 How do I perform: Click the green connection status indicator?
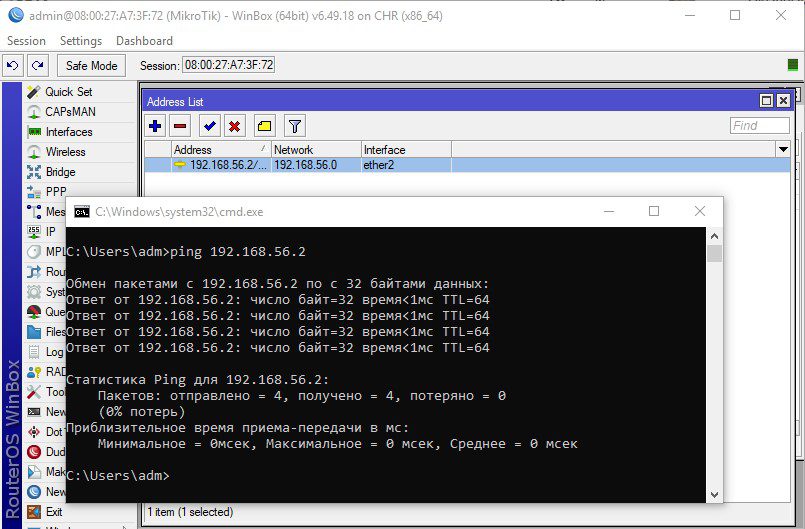[x=793, y=65]
